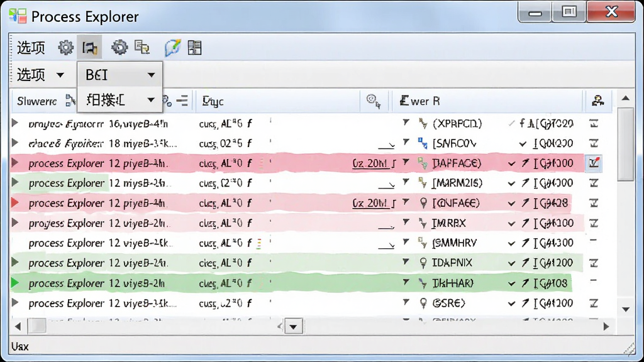This screenshot has height=362, width=644.
Task: Click the user column header icon
Action: coord(597,101)
